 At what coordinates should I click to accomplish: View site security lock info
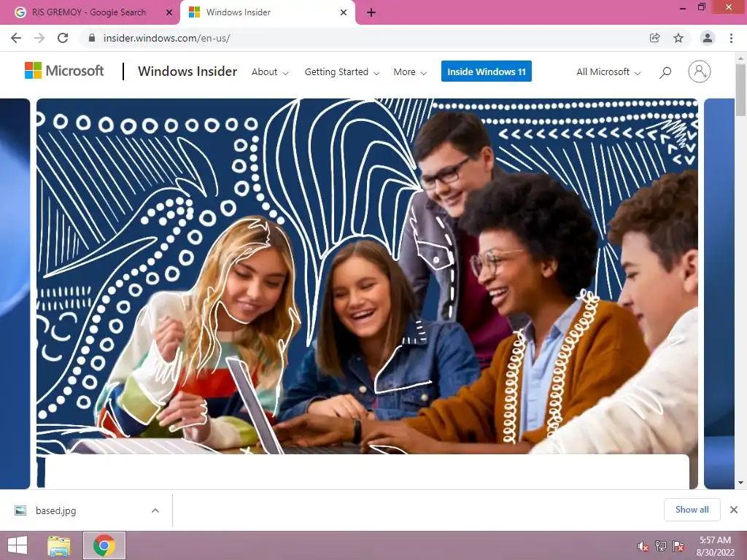[x=92, y=38]
